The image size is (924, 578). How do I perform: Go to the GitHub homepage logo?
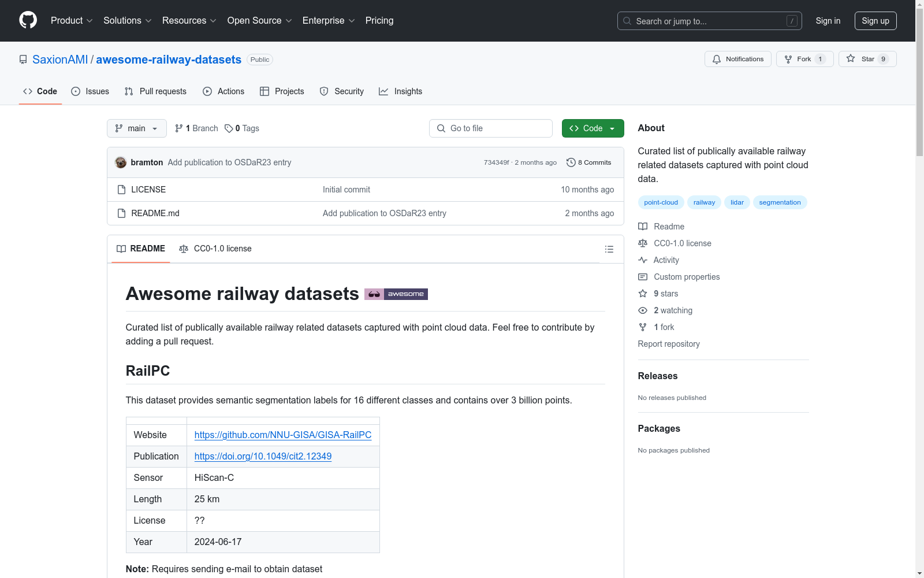coord(28,20)
